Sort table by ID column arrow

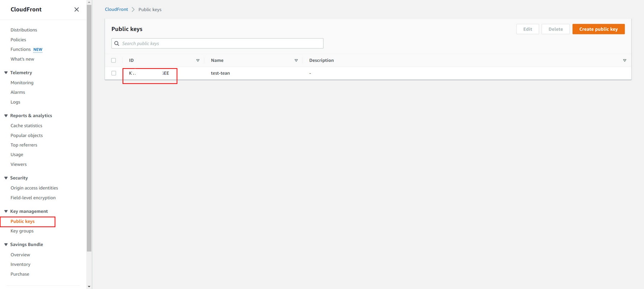pyautogui.click(x=198, y=60)
